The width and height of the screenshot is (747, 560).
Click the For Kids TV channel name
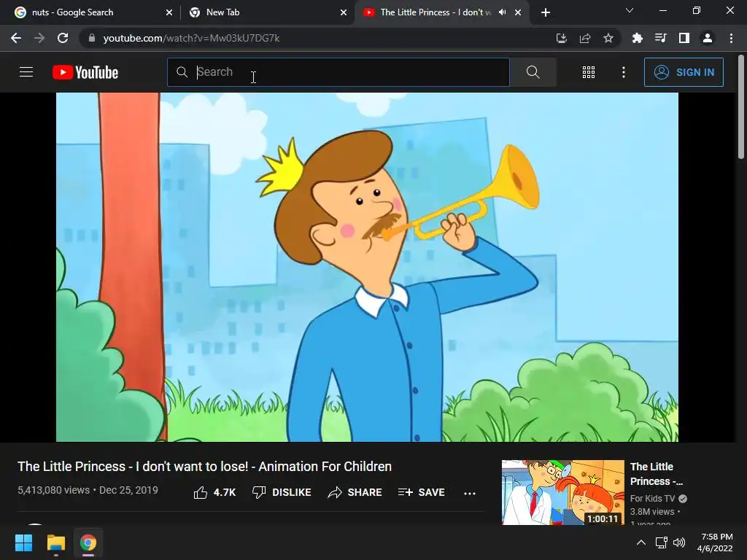pyautogui.click(x=652, y=499)
